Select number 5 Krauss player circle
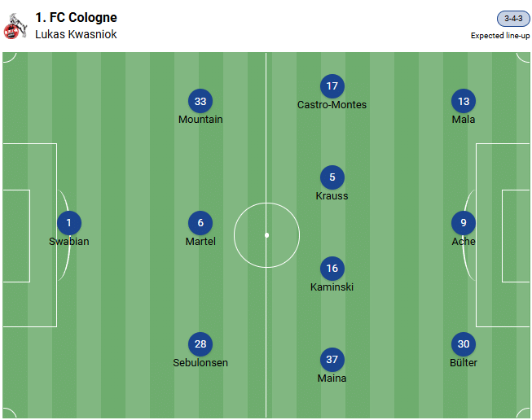This screenshot has width=532, height=420. point(332,177)
